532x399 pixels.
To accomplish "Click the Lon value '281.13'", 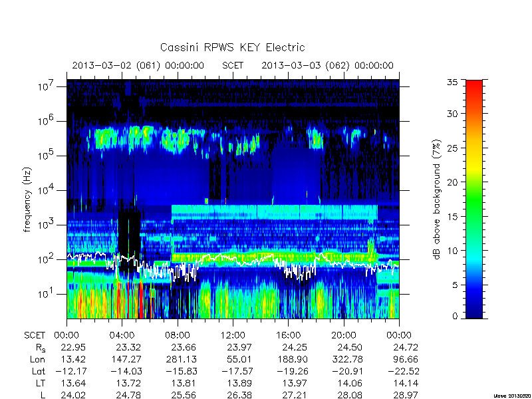I will [181, 359].
